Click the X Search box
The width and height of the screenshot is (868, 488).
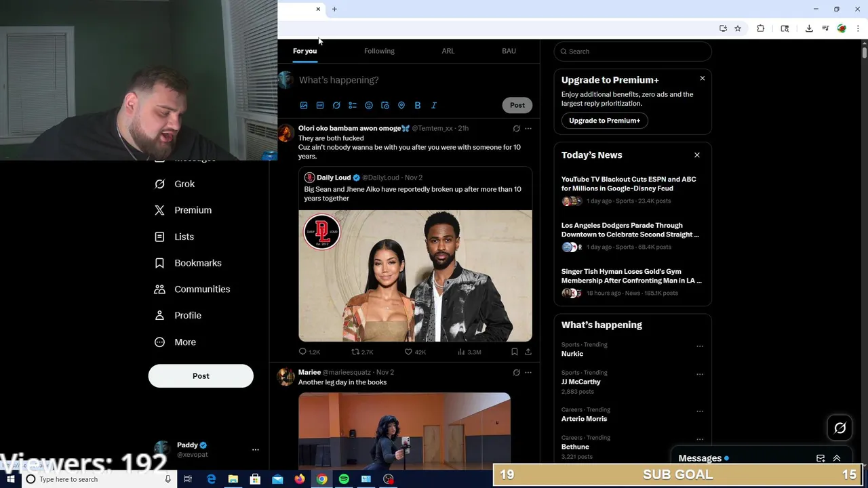click(x=632, y=52)
